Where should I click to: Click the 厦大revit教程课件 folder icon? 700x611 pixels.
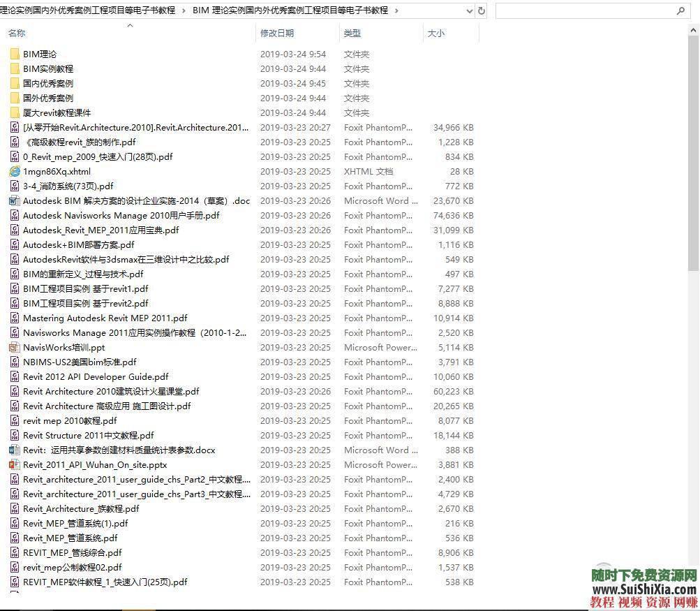click(x=15, y=112)
